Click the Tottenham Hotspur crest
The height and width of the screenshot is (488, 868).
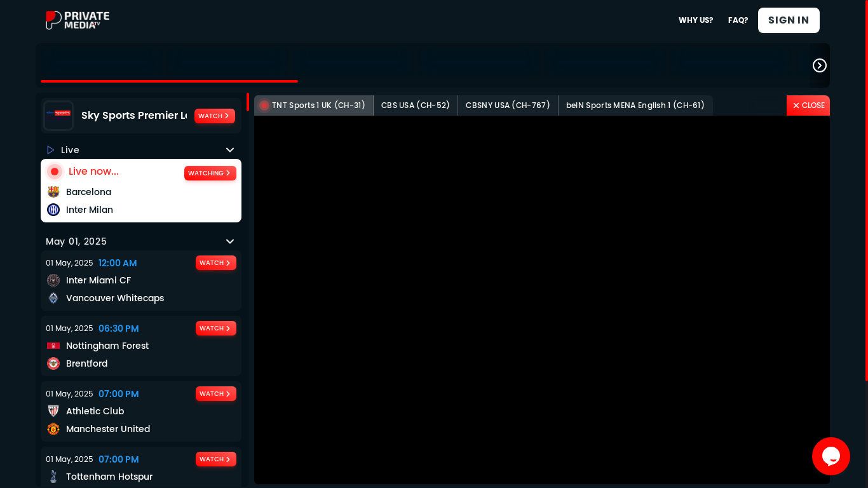pyautogui.click(x=53, y=477)
